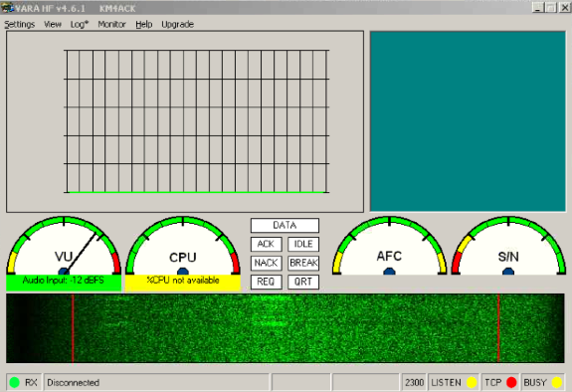Click the RX status label
The width and height of the screenshot is (572, 392).
31,382
